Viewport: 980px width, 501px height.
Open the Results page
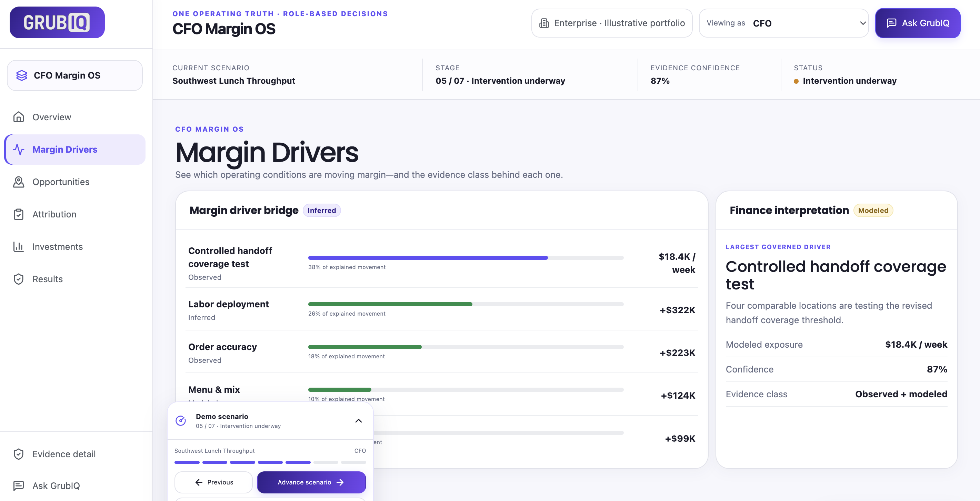pyautogui.click(x=75, y=279)
